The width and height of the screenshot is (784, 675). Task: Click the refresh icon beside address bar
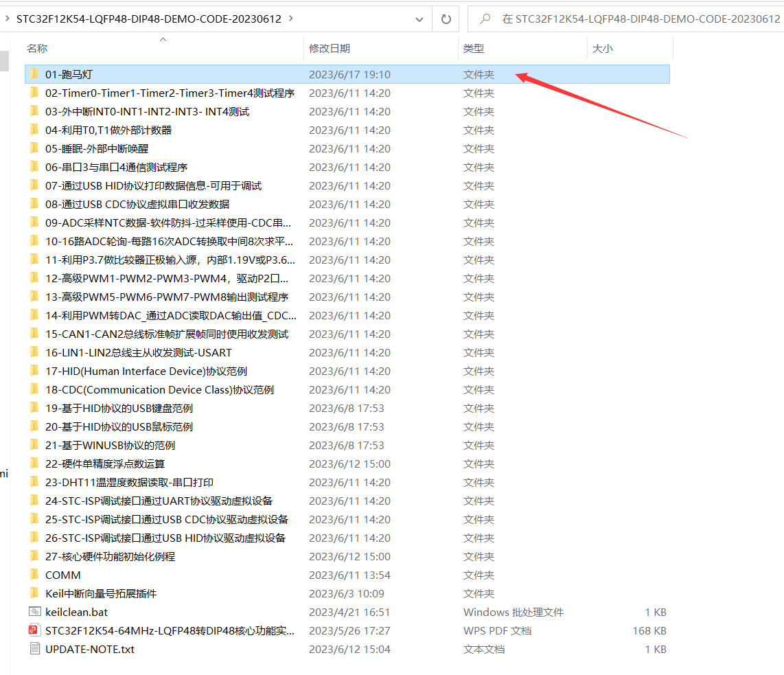(x=446, y=19)
